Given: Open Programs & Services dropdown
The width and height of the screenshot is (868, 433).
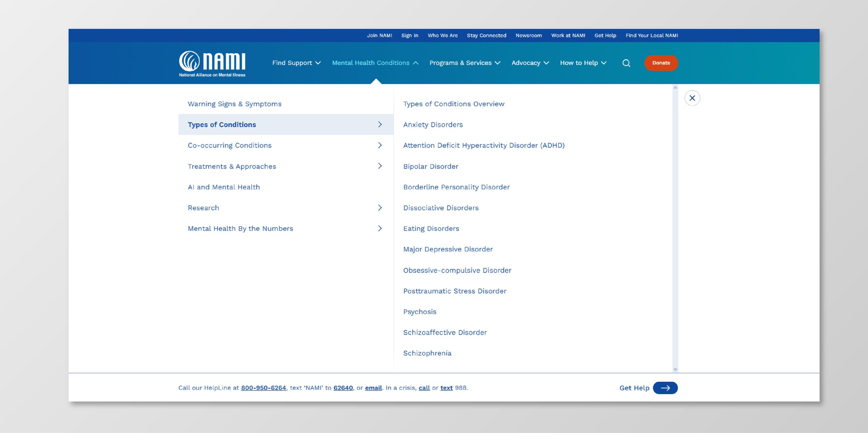Looking at the screenshot, I should 465,63.
